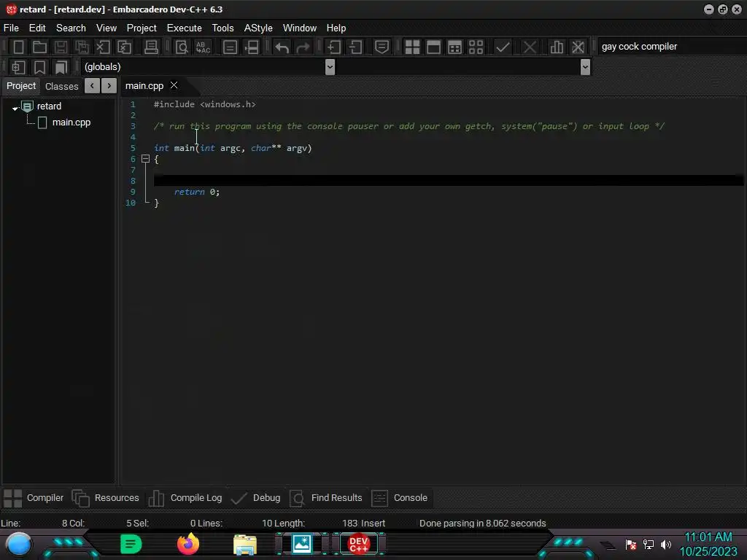Click the New file toolbar icon
Screen dimensions: 747x560
(x=18, y=47)
